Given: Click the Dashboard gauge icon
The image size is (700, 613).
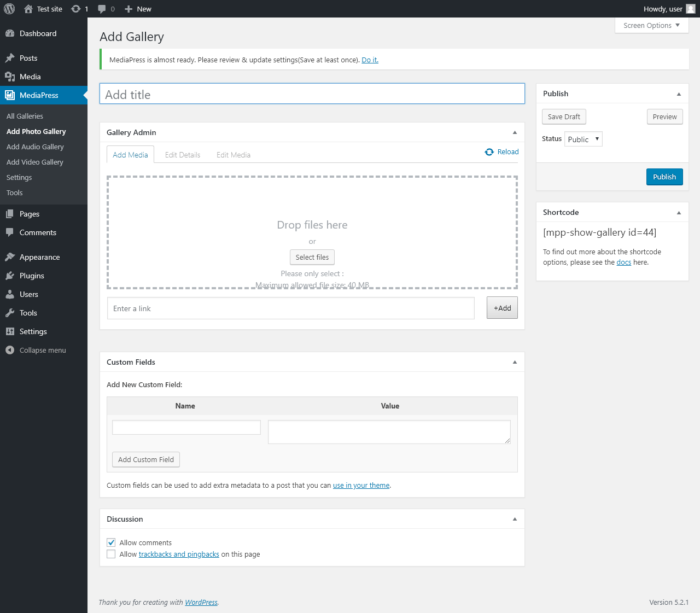Looking at the screenshot, I should coord(10,33).
